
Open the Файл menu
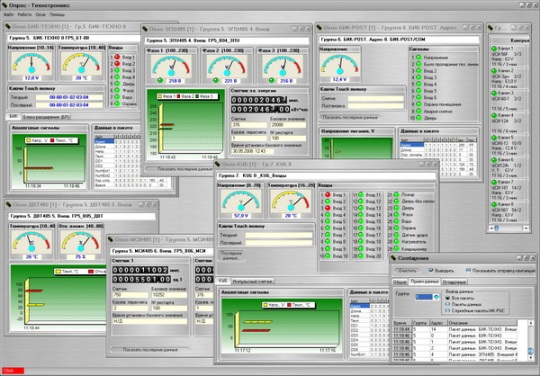[9, 15]
